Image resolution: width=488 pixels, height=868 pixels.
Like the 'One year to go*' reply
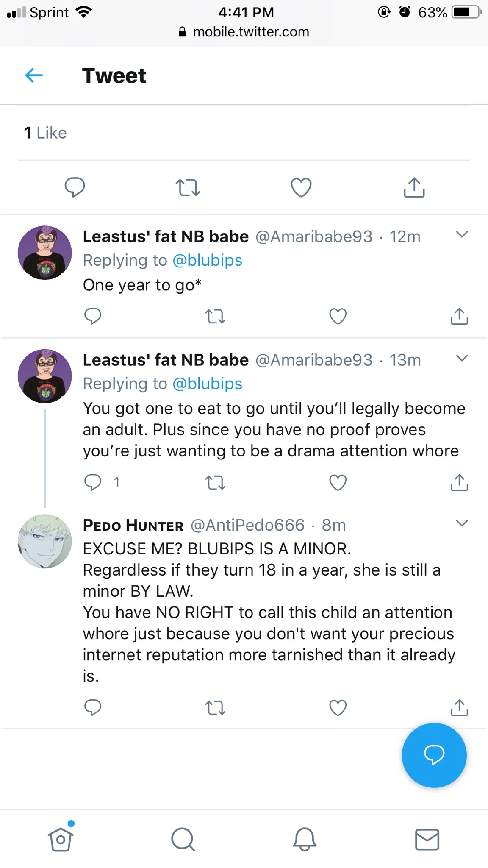click(x=338, y=316)
